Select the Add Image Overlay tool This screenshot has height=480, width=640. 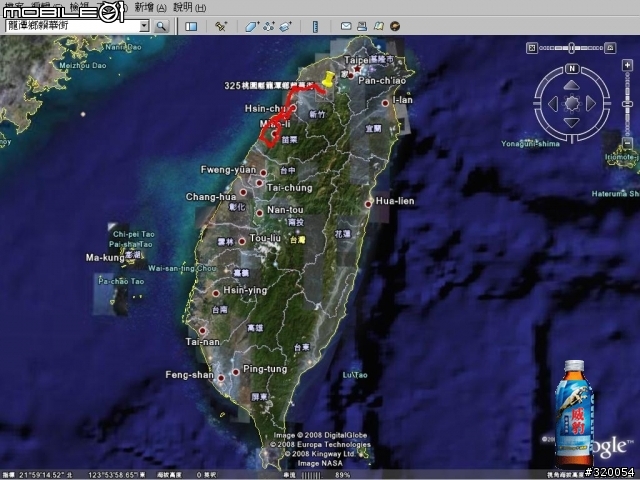(x=285, y=27)
